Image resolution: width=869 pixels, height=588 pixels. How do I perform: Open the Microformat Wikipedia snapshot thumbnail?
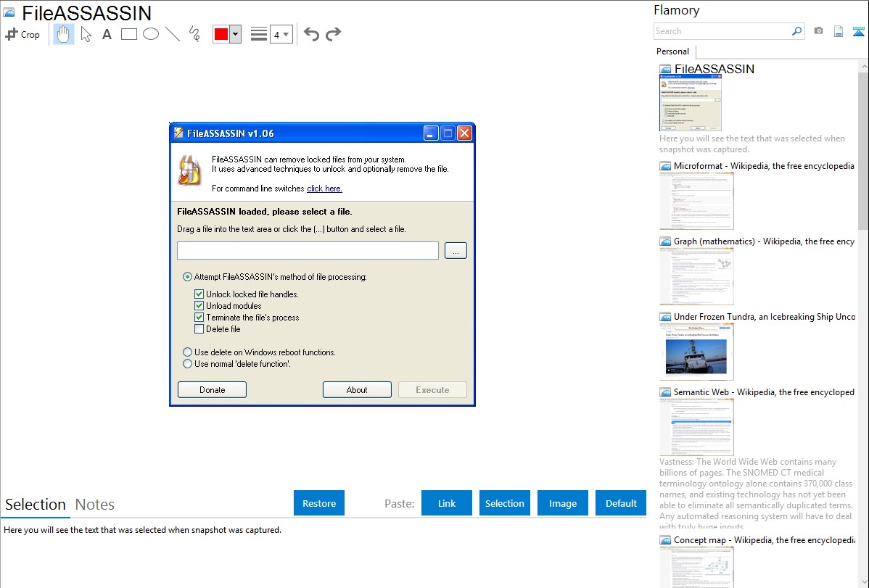click(696, 201)
